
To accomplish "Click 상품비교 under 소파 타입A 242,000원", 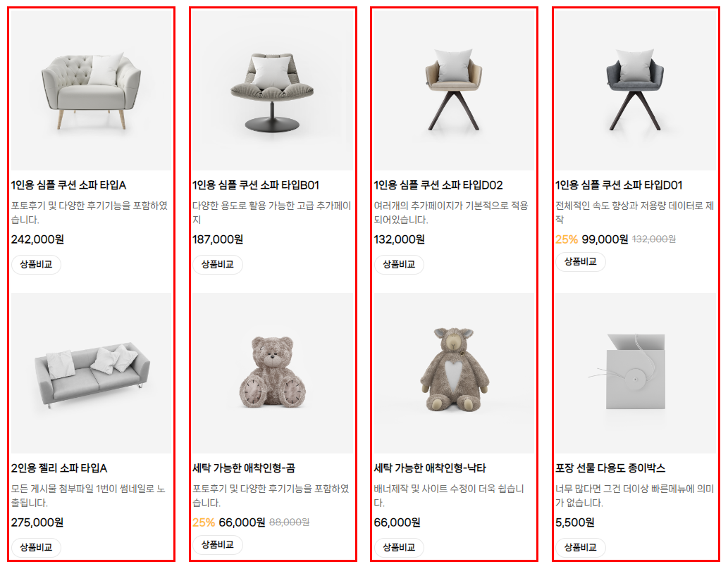I will pyautogui.click(x=36, y=264).
